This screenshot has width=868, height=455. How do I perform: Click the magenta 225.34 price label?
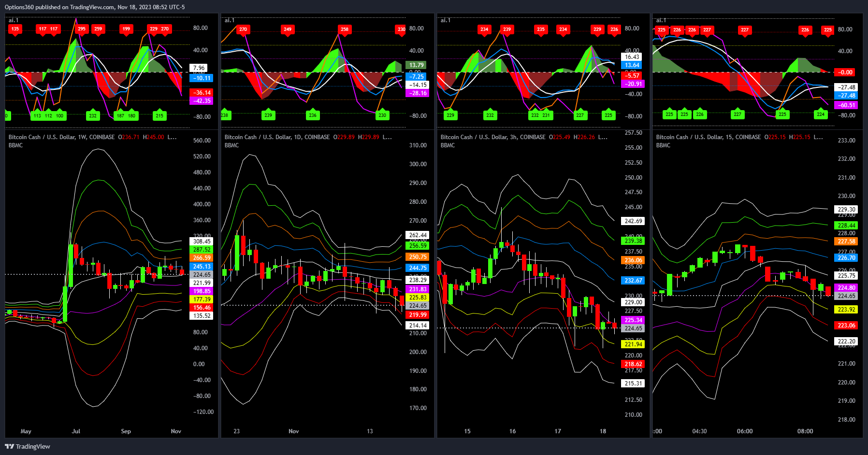(x=633, y=320)
